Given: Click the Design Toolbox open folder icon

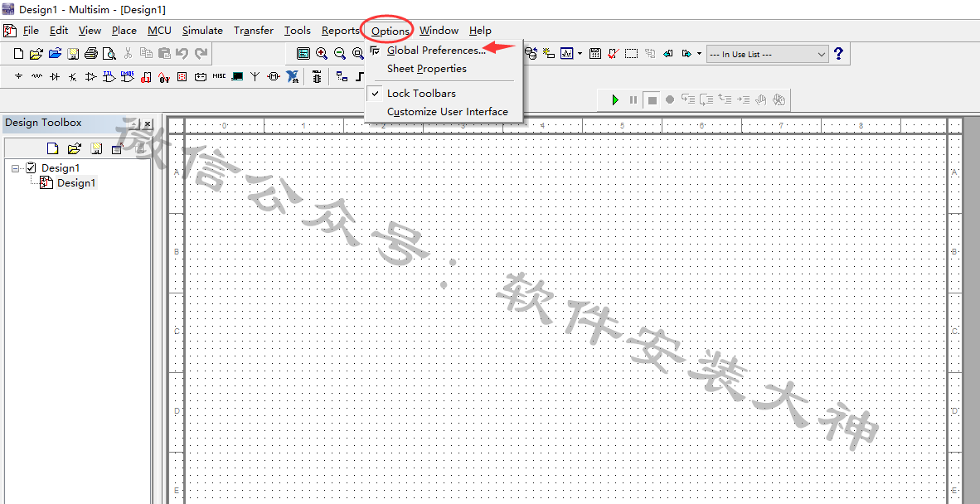Looking at the screenshot, I should 75,148.
